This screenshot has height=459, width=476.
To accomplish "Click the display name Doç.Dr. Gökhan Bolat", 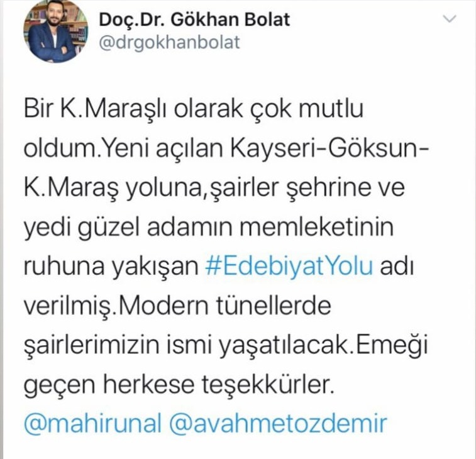I will [194, 19].
